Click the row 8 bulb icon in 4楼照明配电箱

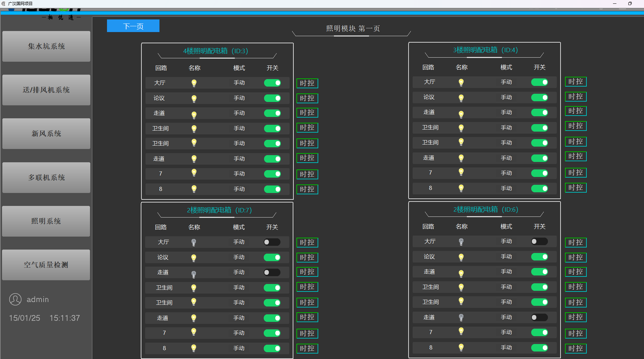(194, 189)
